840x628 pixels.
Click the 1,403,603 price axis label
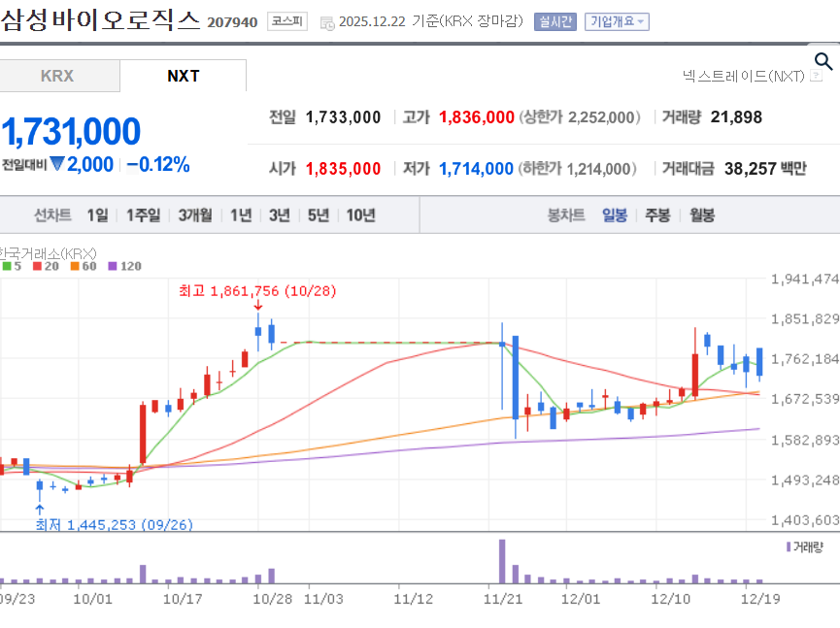[805, 520]
